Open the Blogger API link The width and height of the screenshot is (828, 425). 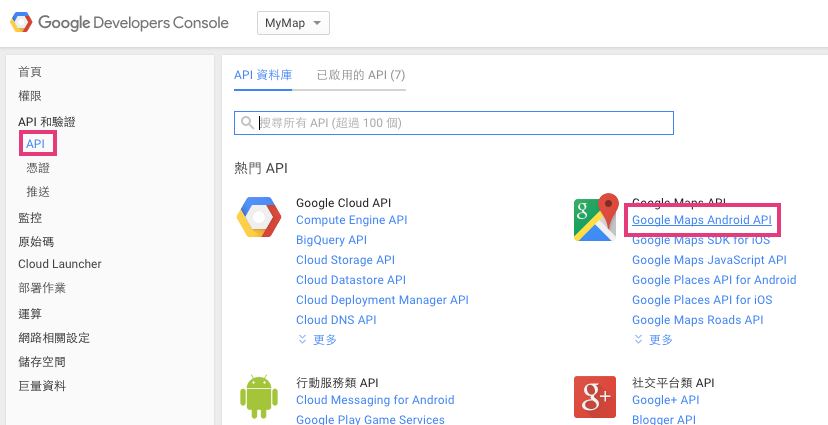664,420
